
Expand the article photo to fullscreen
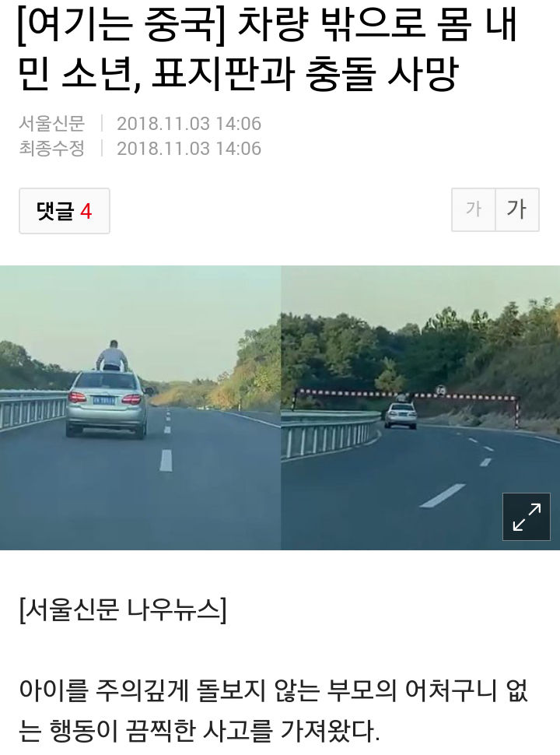click(527, 517)
